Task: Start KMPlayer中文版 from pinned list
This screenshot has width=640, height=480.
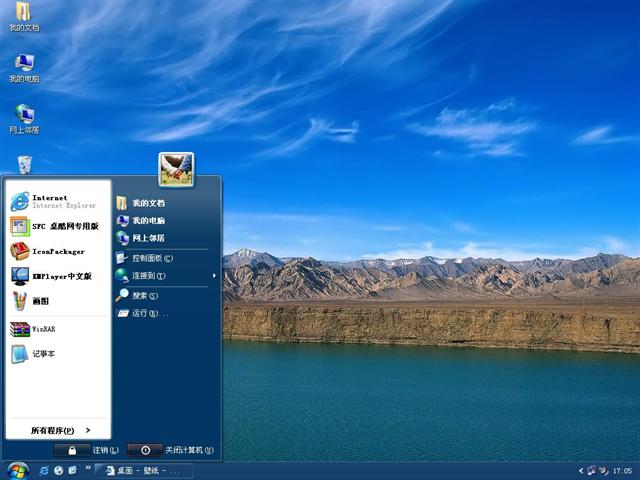Action: tap(58, 276)
